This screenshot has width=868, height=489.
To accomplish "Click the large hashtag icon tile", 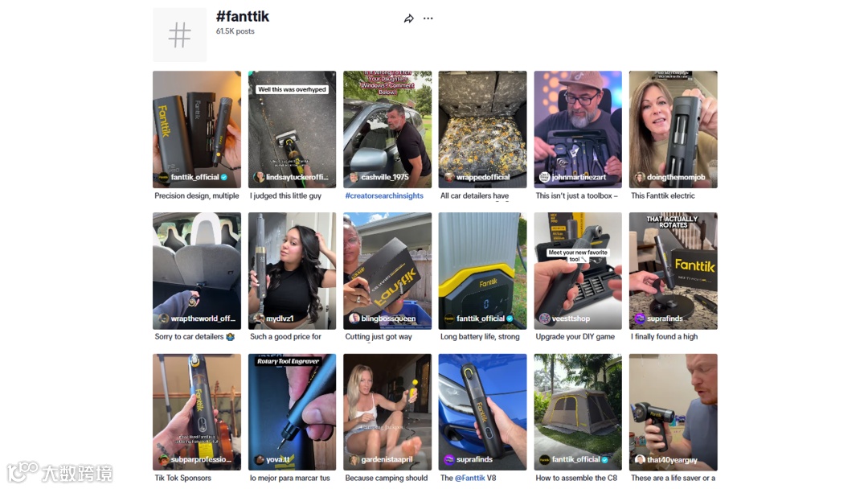I will [x=179, y=35].
